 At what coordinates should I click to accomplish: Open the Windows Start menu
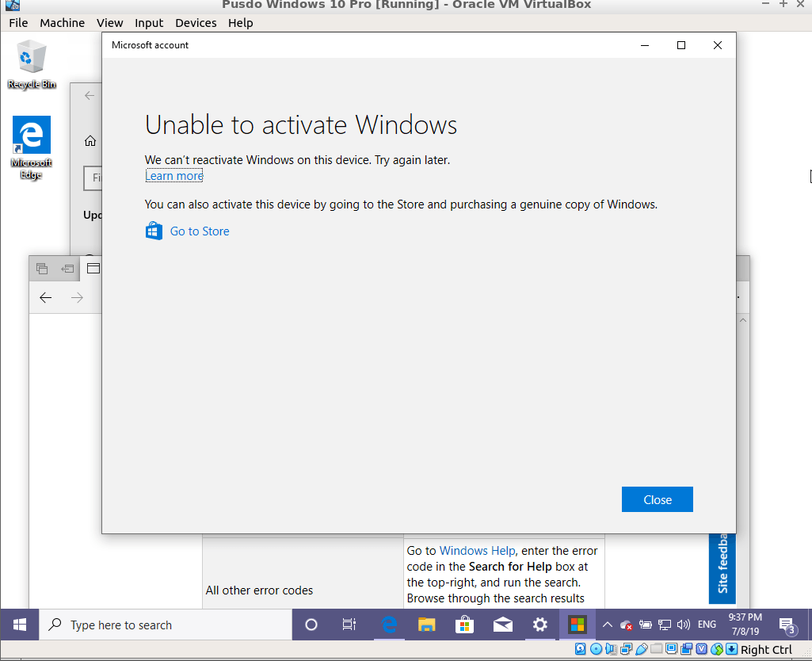[20, 625]
